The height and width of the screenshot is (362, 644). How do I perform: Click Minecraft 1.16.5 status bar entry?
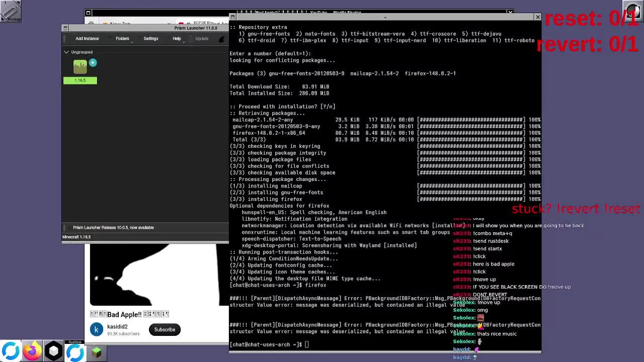76,237
